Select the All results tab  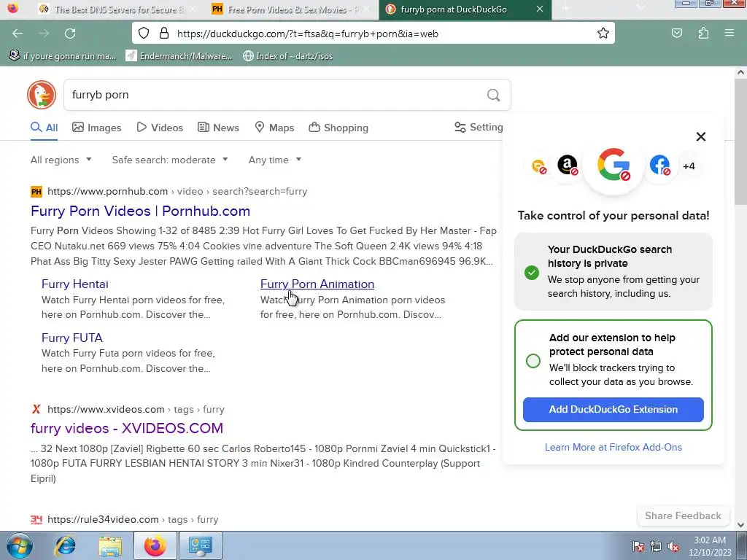pyautogui.click(x=44, y=128)
